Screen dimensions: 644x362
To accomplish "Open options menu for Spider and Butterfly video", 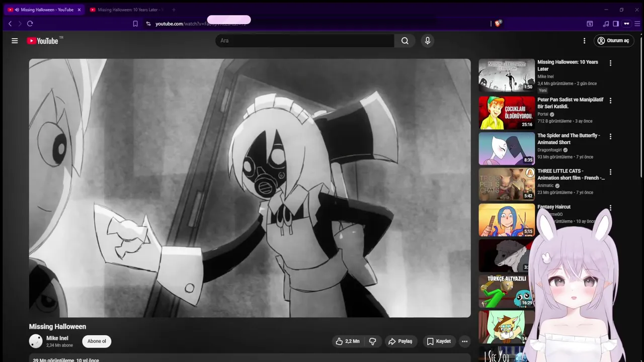I will pos(610,136).
